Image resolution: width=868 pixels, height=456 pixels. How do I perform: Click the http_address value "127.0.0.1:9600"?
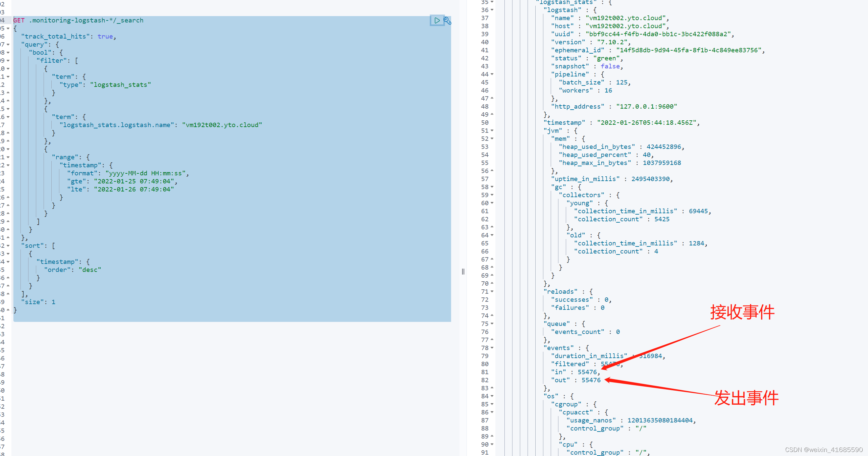[x=646, y=106]
